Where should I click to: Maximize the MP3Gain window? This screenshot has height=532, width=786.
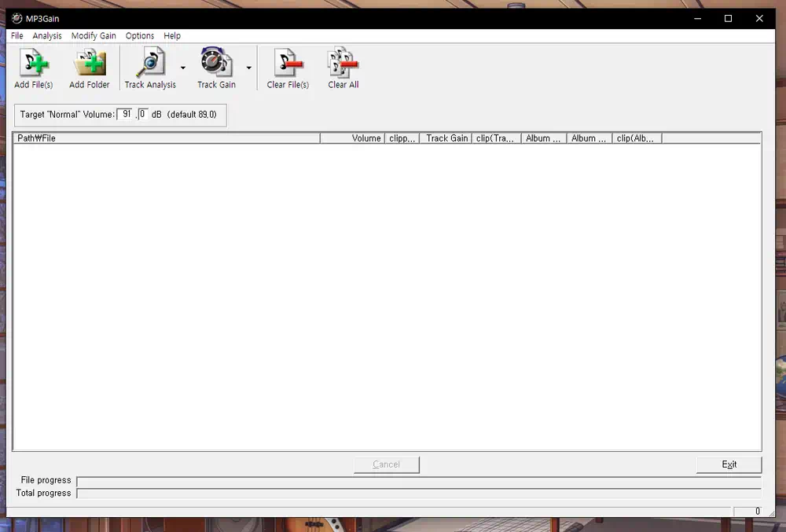coord(729,19)
